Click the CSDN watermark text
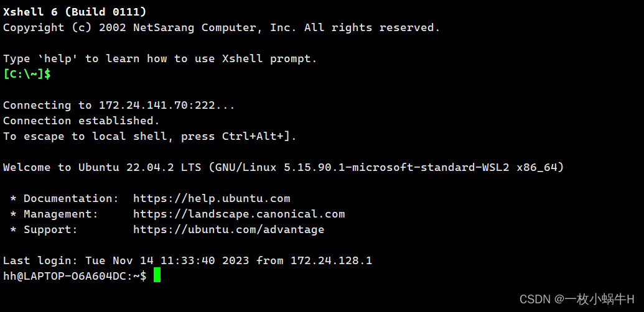 (x=577, y=300)
